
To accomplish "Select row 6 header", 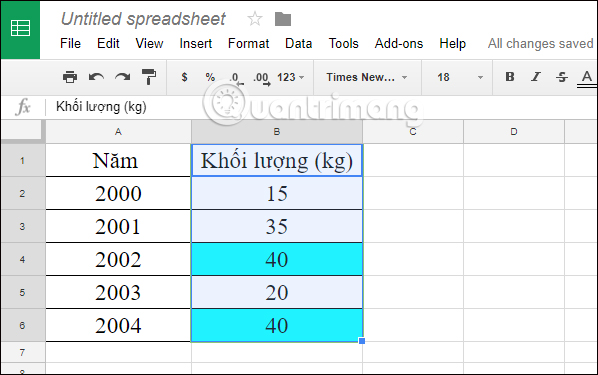I will click(x=23, y=325).
